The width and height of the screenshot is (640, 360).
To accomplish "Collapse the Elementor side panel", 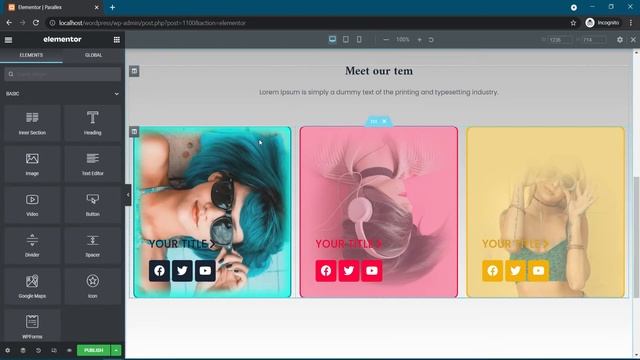I will click(128, 195).
